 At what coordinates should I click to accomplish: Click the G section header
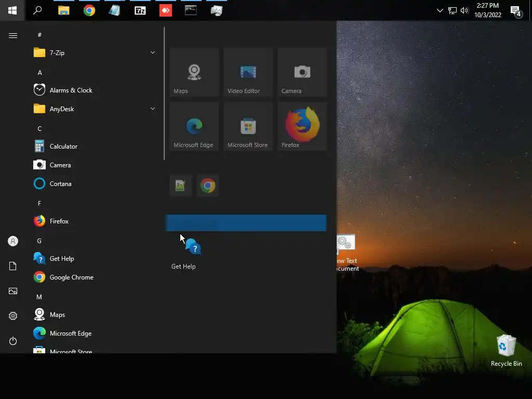tap(39, 241)
